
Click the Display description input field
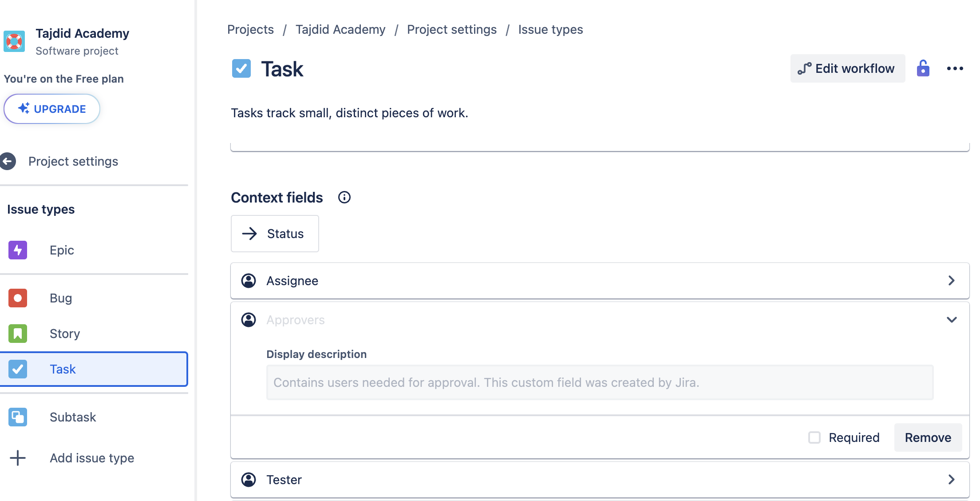click(555, 382)
